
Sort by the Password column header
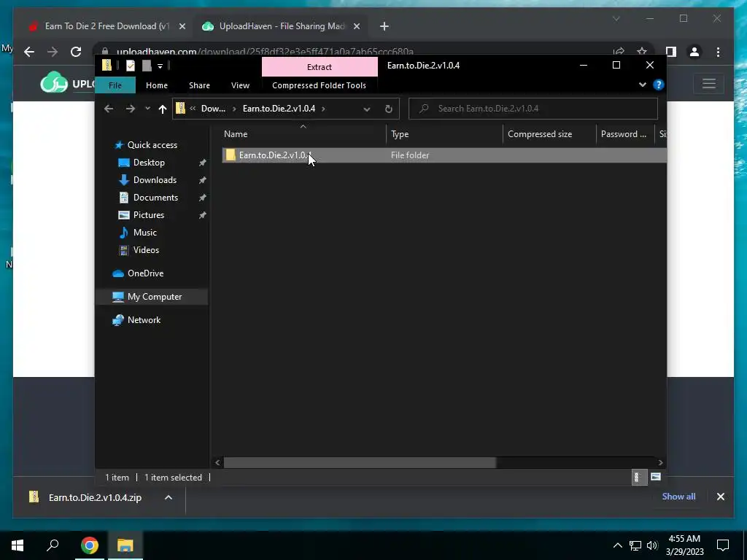coord(625,134)
